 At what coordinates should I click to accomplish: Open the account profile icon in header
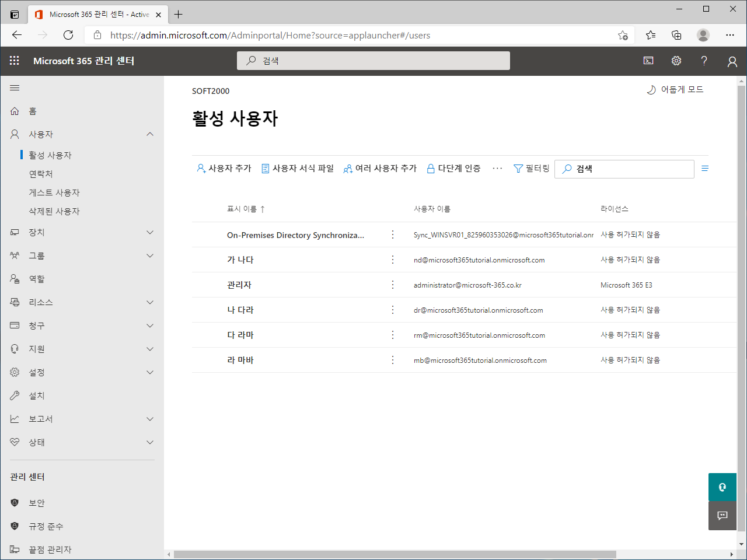pyautogui.click(x=732, y=61)
